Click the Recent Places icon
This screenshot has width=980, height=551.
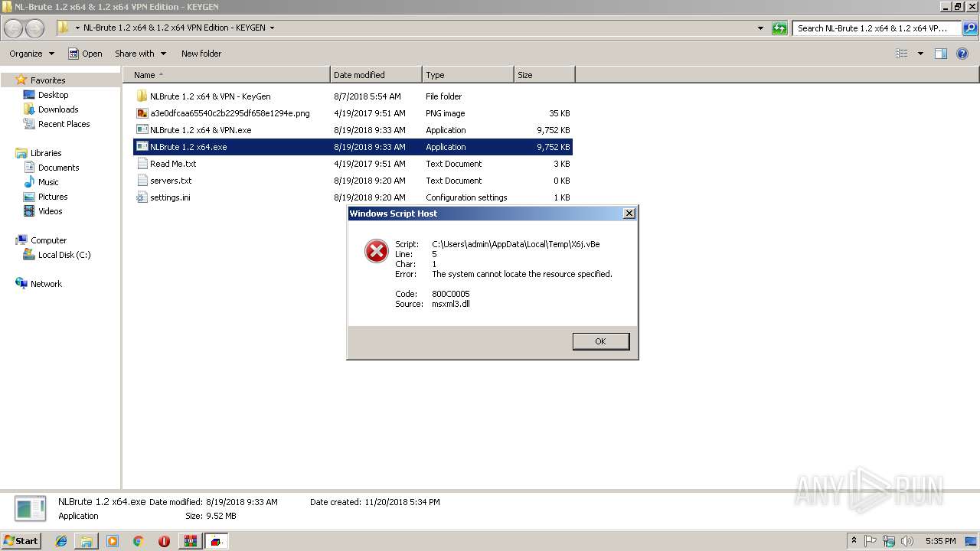(29, 124)
